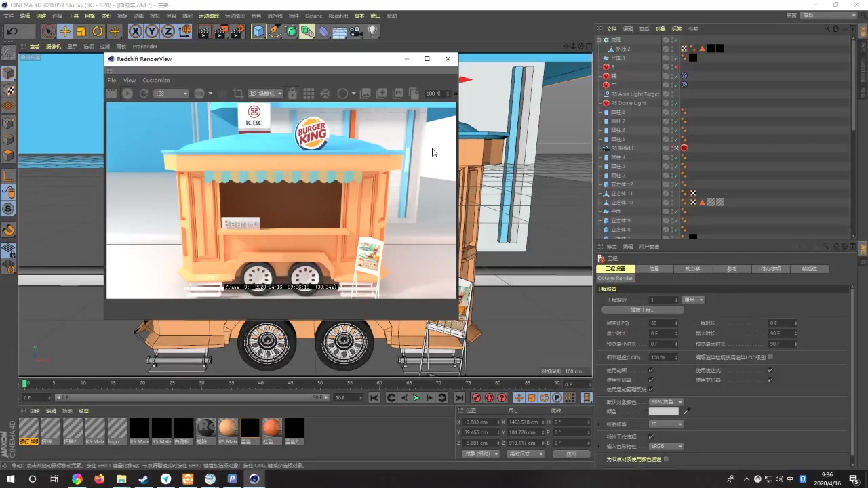Select the Move tool in the toolbar
The height and width of the screenshot is (488, 868).
[65, 31]
